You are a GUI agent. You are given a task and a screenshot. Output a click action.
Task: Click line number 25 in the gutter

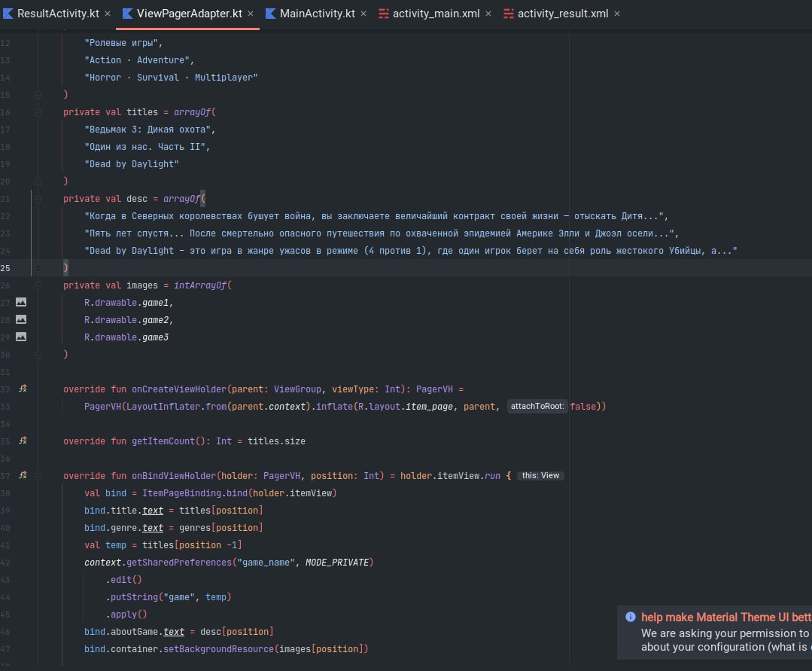pyautogui.click(x=5, y=268)
